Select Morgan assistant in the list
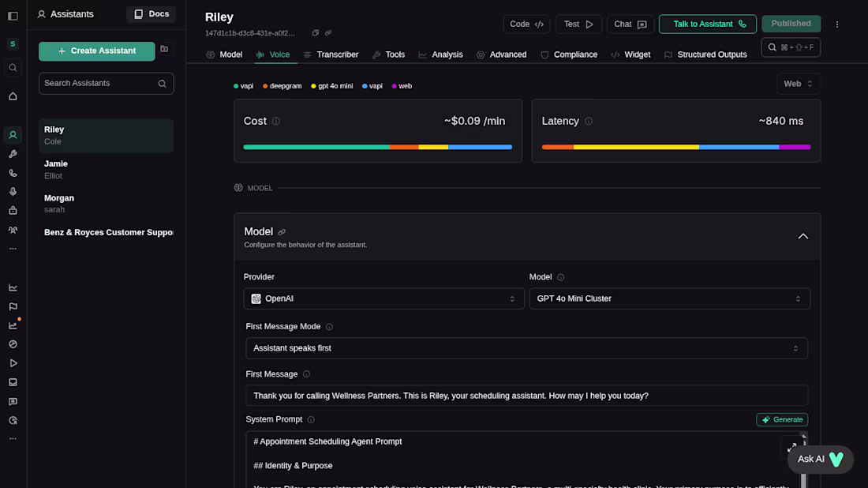The image size is (868, 488). click(107, 204)
